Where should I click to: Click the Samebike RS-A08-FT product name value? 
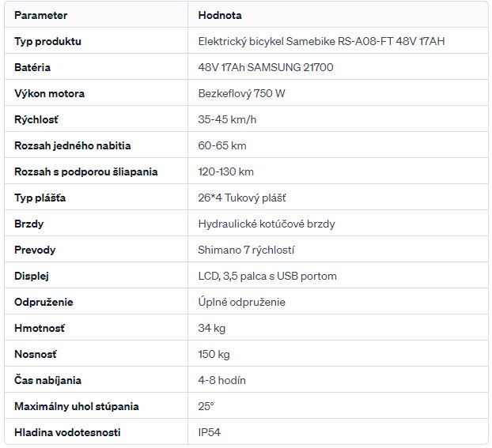tap(321, 41)
